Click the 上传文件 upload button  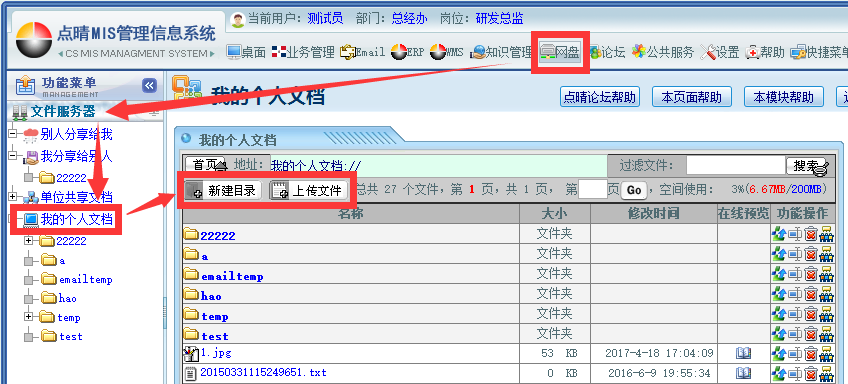click(x=308, y=190)
